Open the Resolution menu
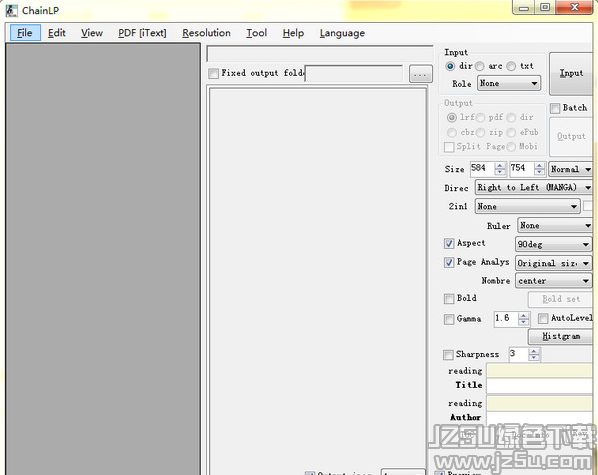This screenshot has width=598, height=475. pyautogui.click(x=206, y=33)
